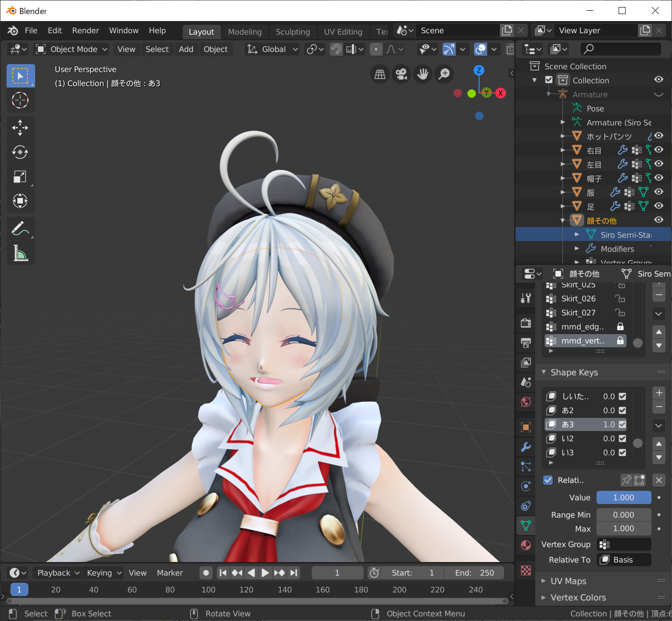Image resolution: width=672 pixels, height=621 pixels.
Task: Open the Particles properties tab
Action: 526,467
